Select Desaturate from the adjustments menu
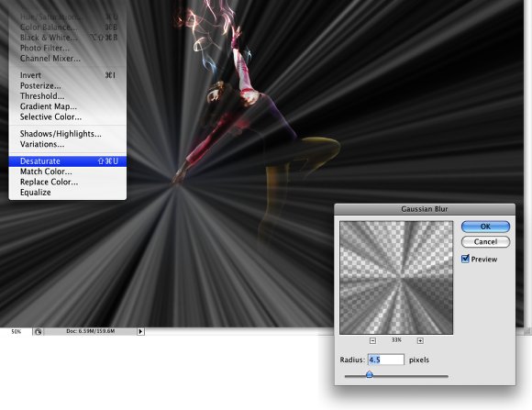 point(68,161)
